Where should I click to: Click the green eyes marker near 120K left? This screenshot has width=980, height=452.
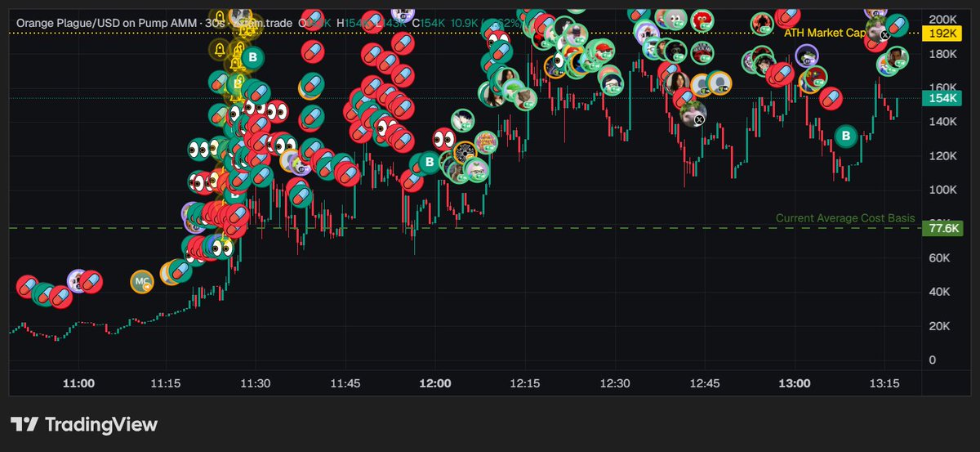199,150
